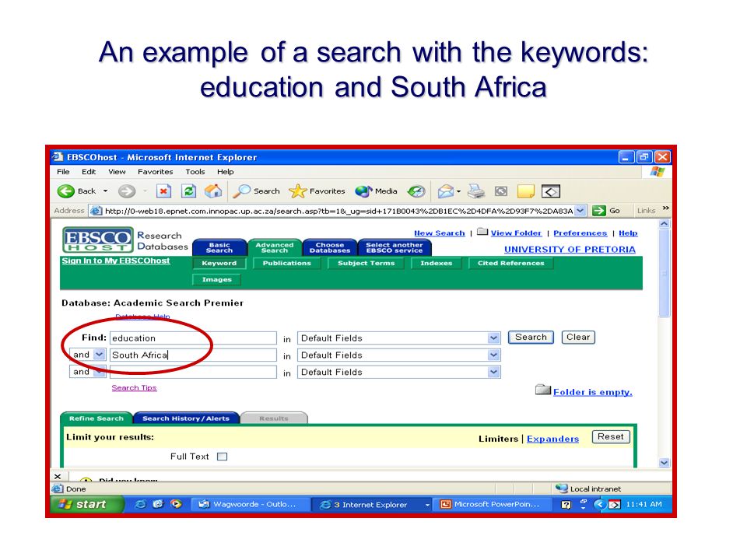
Task: Open the third Default Fields dropdown
Action: pos(494,372)
